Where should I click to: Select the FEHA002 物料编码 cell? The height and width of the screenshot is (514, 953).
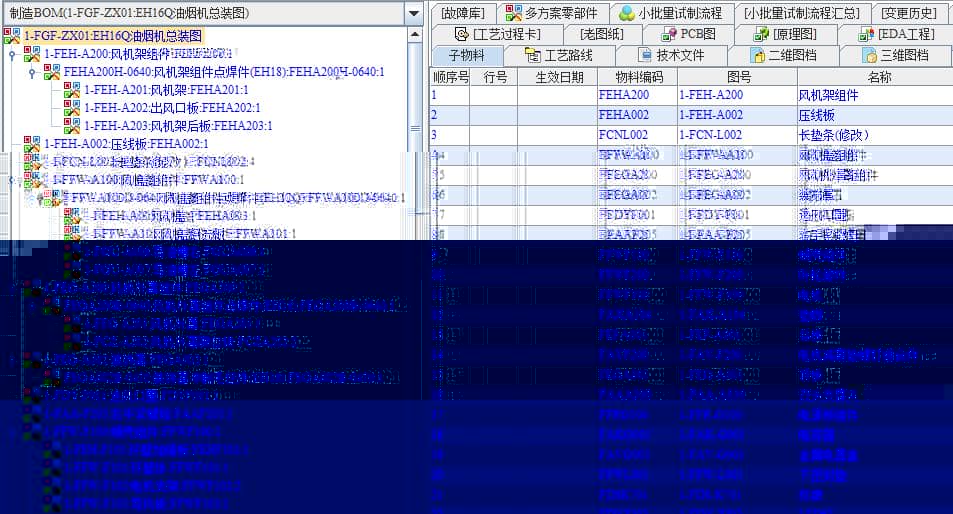[638, 115]
